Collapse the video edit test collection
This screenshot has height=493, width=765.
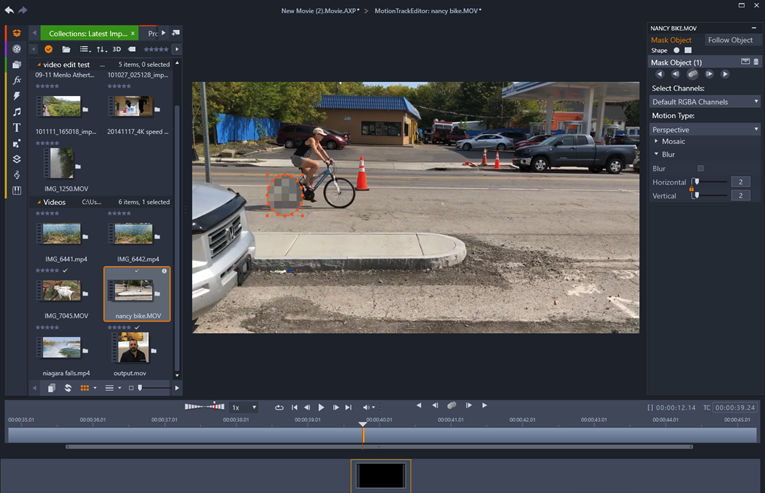pyautogui.click(x=39, y=64)
